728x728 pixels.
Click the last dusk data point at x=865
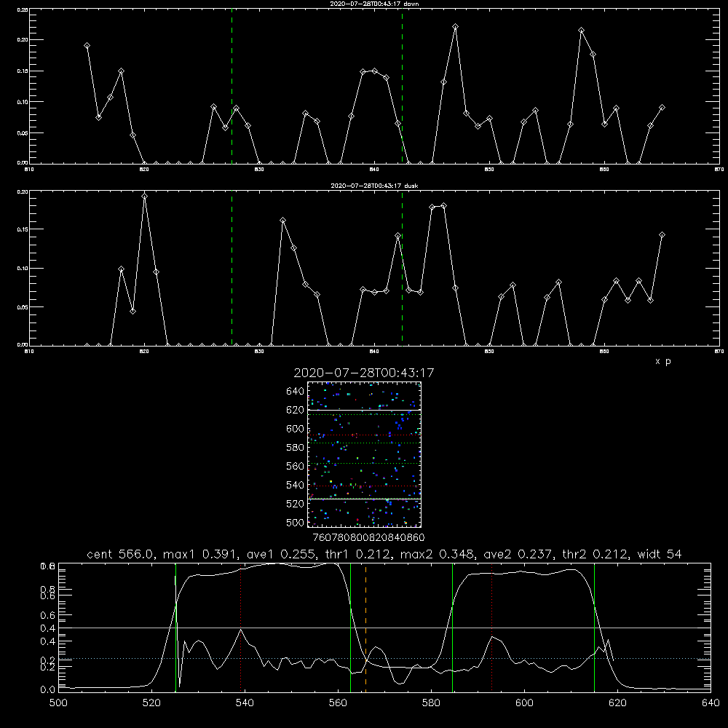click(662, 235)
